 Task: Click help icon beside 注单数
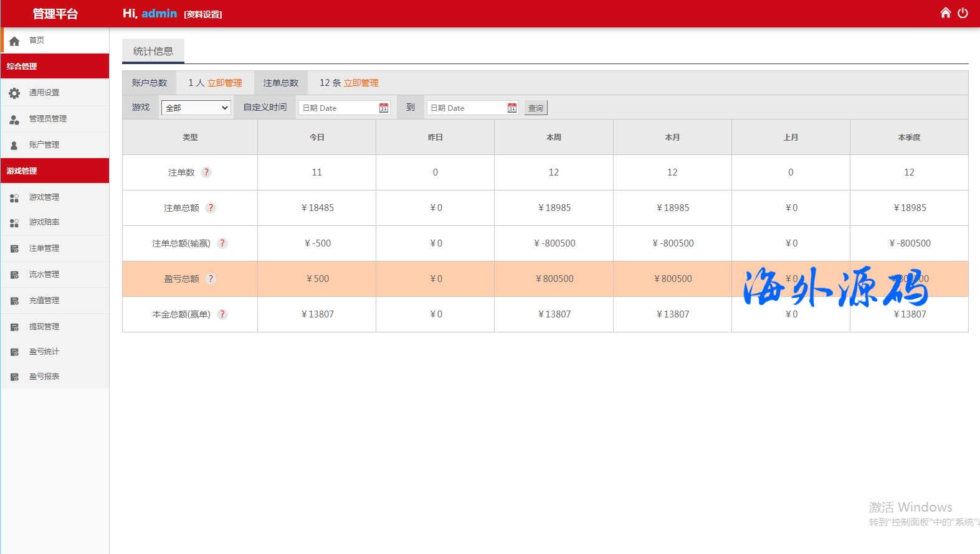pyautogui.click(x=206, y=172)
